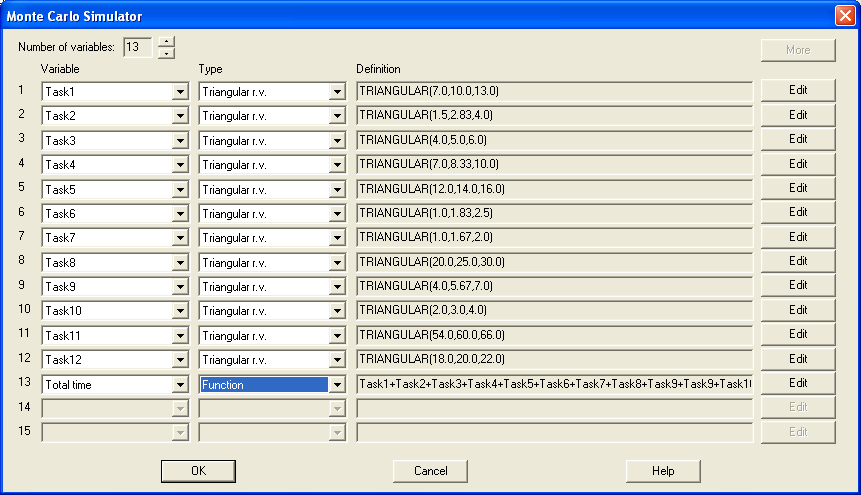Click the Total time function formula field
This screenshot has width=861, height=495.
click(554, 384)
